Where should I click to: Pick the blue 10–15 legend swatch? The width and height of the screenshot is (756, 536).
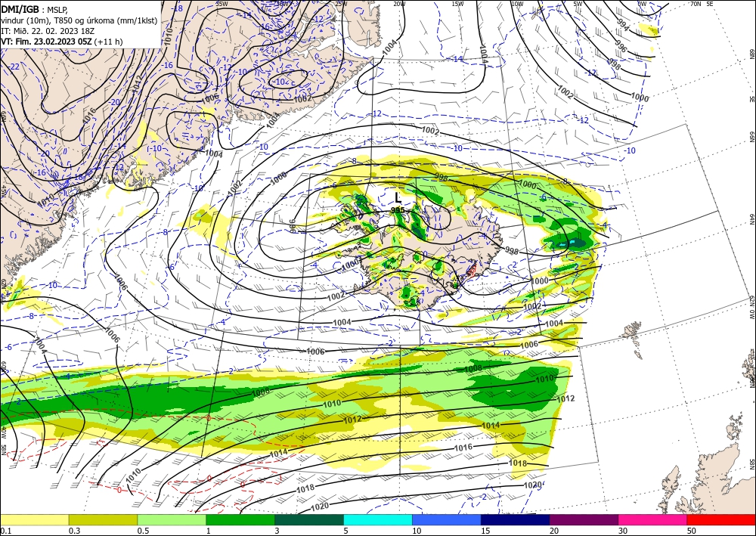[x=447, y=519]
